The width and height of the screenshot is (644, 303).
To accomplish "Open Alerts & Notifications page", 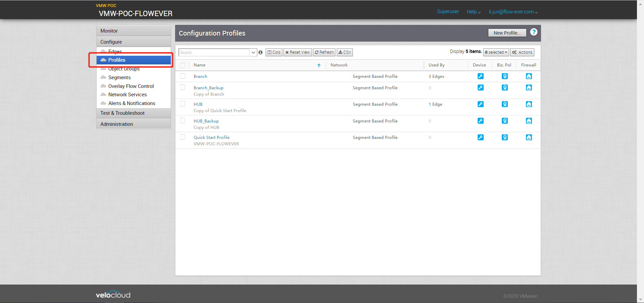I will pos(131,103).
